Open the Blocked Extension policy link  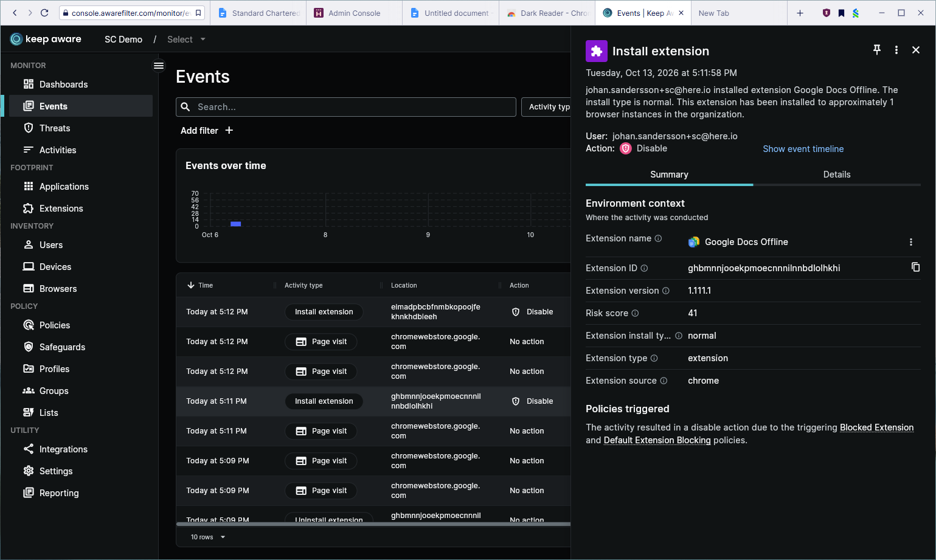[x=876, y=427]
